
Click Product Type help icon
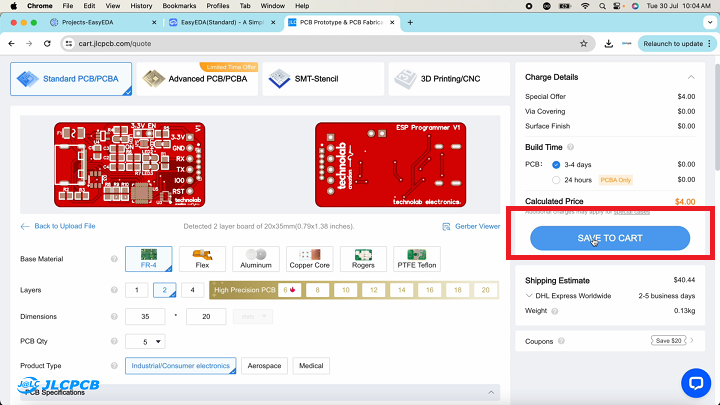114,366
